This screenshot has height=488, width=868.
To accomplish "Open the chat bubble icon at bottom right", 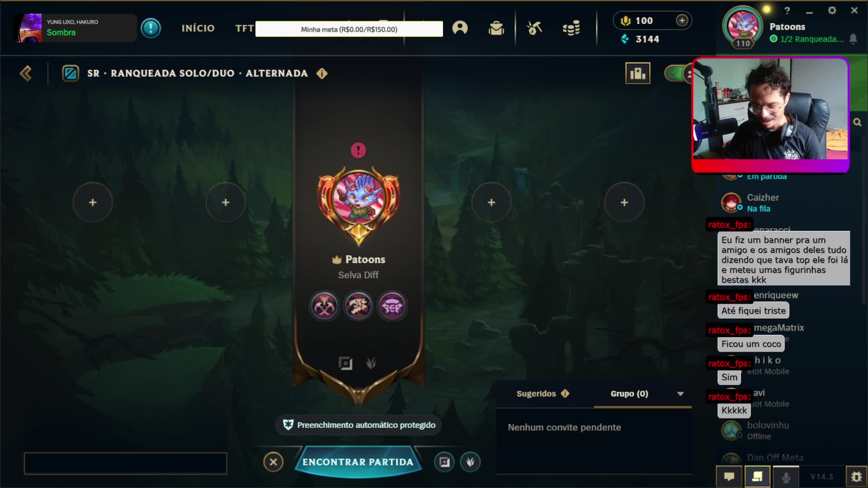I will [x=729, y=476].
